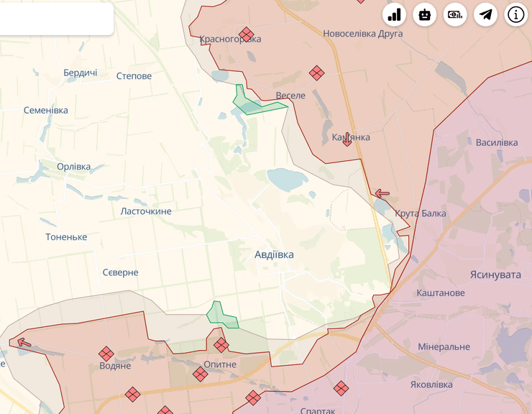Click the unit marker above Опитне
Image resolution: width=532 pixels, height=414 pixels.
(221, 345)
